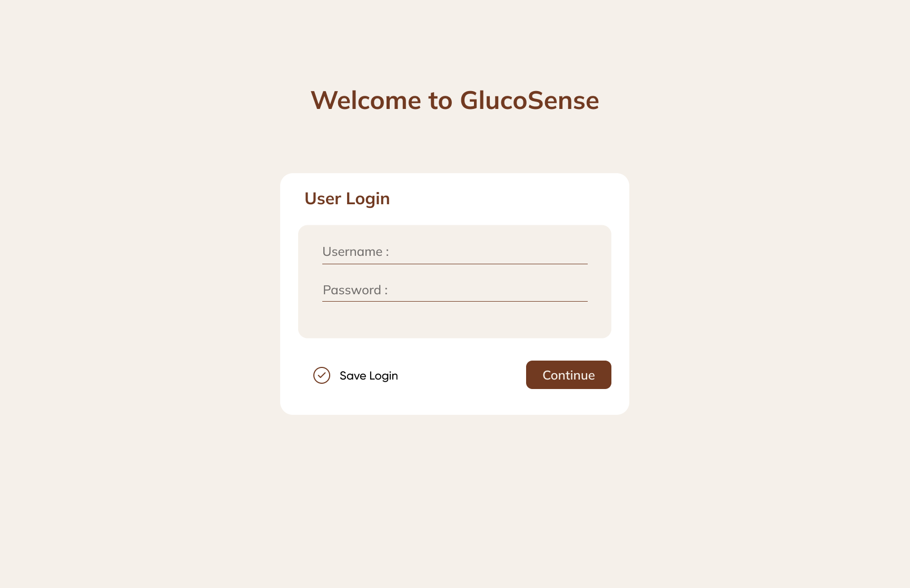Click the Username input field

point(455,252)
